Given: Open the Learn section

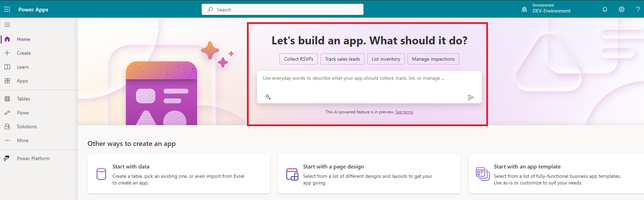Looking at the screenshot, I should 22,67.
